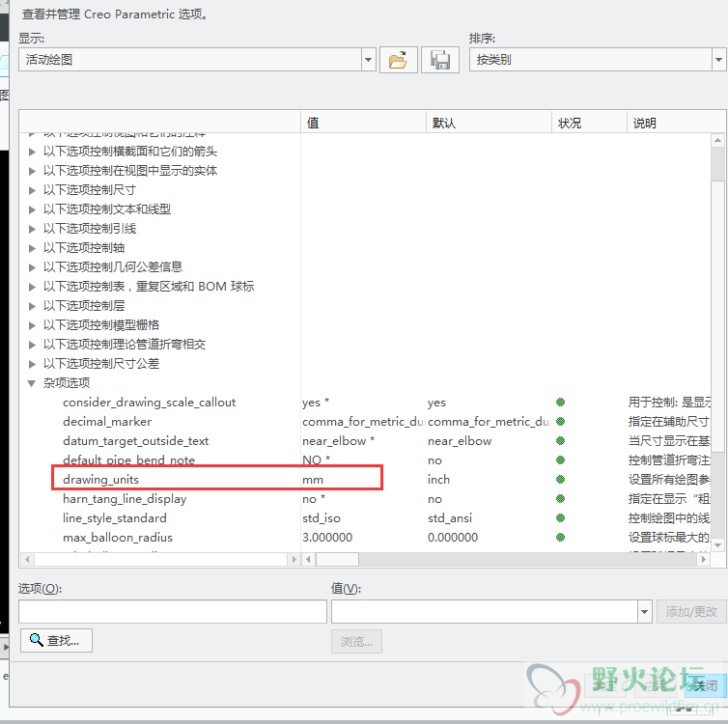Open the 排序 dropdown showing 按类别
This screenshot has width=728, height=724.
tap(718, 60)
